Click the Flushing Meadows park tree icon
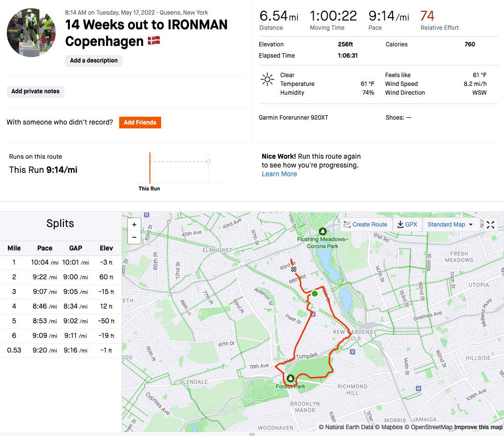Image resolution: width=504 pixels, height=436 pixels. point(322,231)
